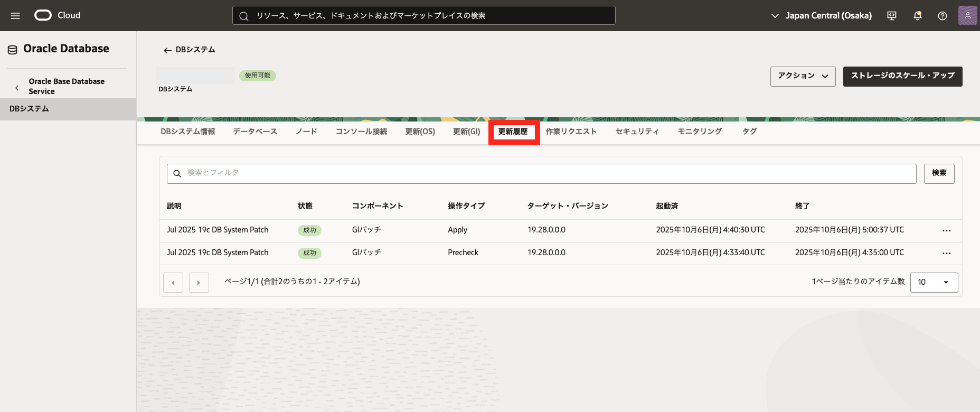Open the items-per-page dropdown showing 10
The height and width of the screenshot is (412, 980).
tap(934, 282)
